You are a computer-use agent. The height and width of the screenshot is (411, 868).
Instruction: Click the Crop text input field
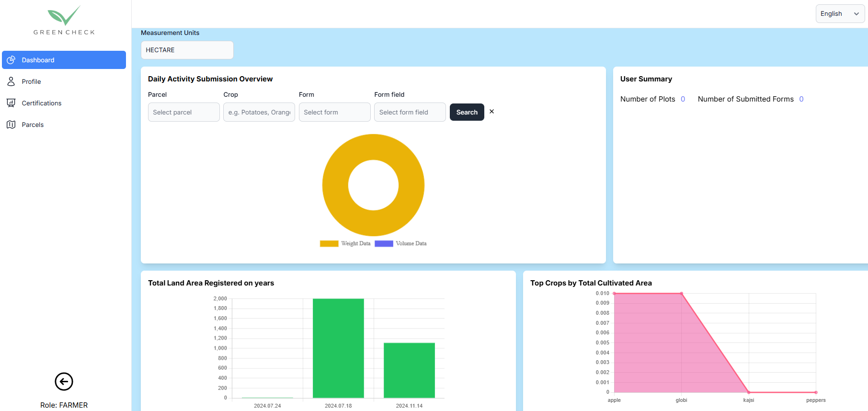pos(259,112)
